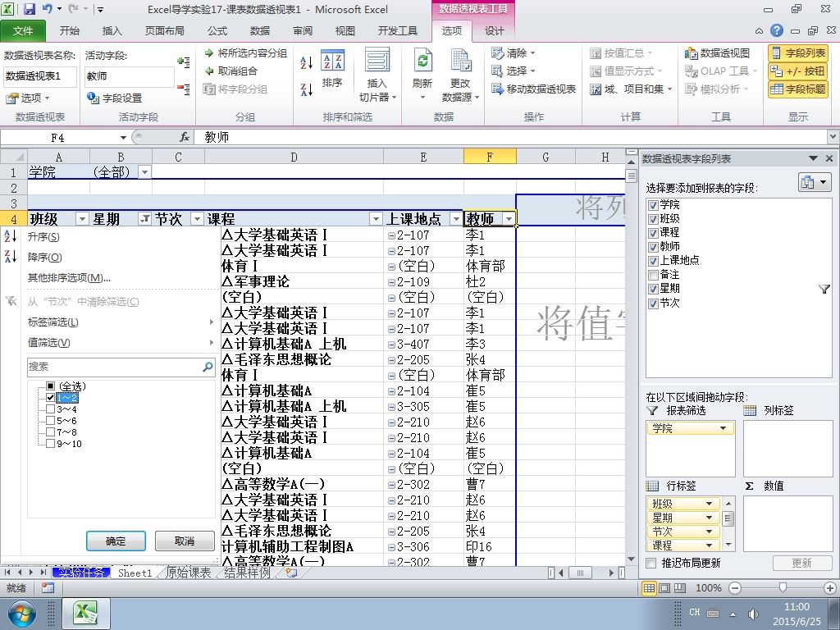Click macro record icon in status bar

click(x=48, y=587)
